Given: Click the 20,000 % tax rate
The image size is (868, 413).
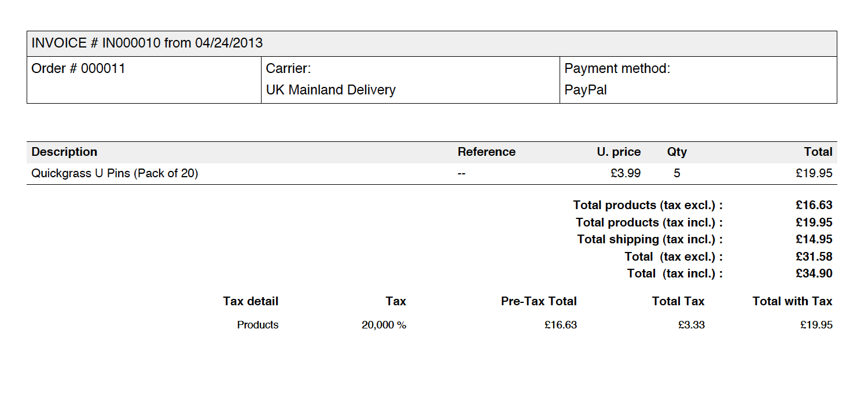Looking at the screenshot, I should 384,325.
